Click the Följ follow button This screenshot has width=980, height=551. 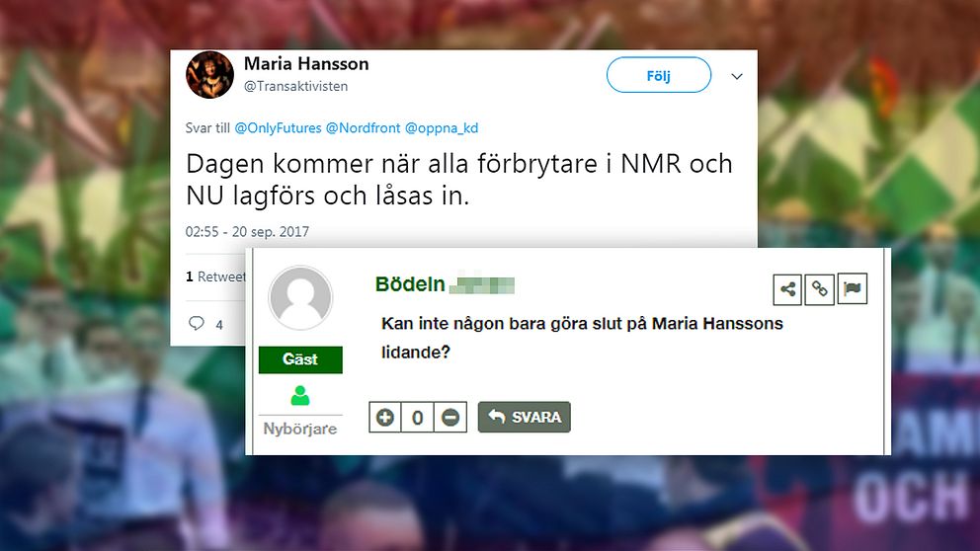click(659, 75)
